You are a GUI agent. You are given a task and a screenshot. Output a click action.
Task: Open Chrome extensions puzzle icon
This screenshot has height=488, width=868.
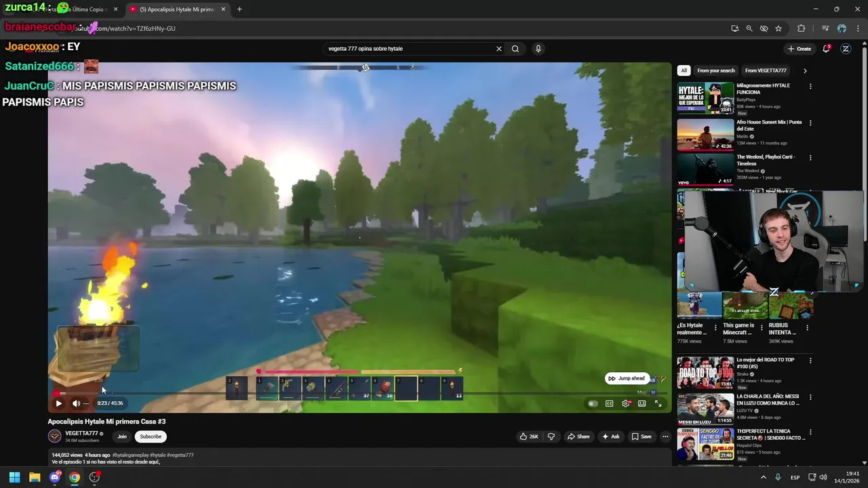802,28
